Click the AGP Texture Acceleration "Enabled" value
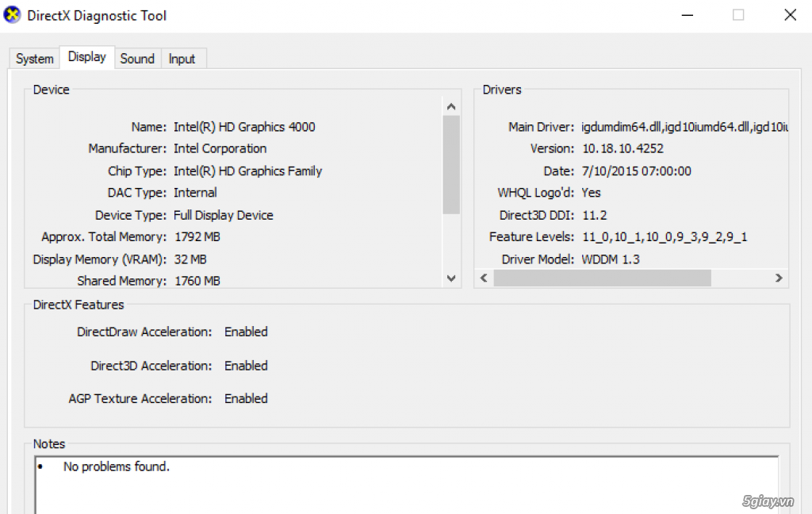 coord(246,398)
